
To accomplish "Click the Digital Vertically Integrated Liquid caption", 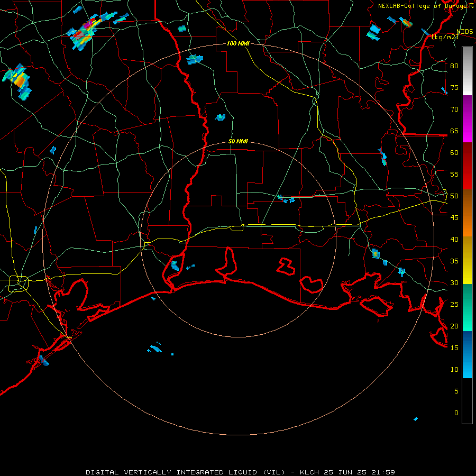I will click(241, 472).
